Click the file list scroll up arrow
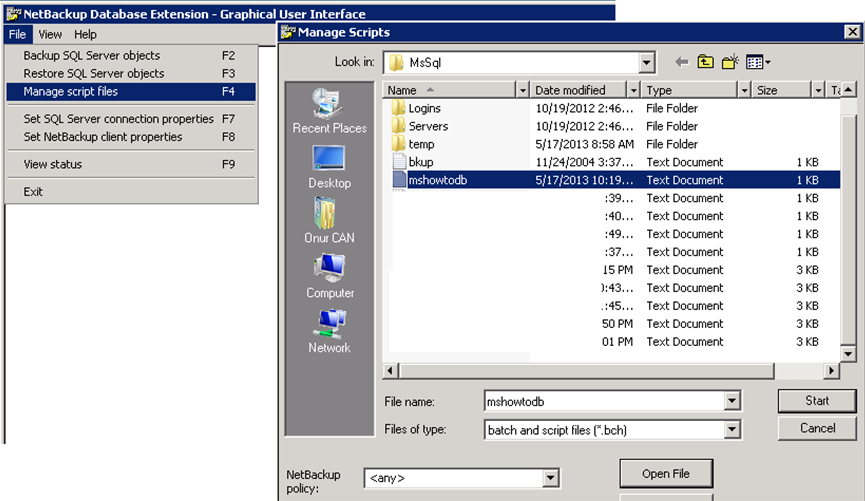Image resolution: width=865 pixels, height=501 pixels. tap(848, 90)
